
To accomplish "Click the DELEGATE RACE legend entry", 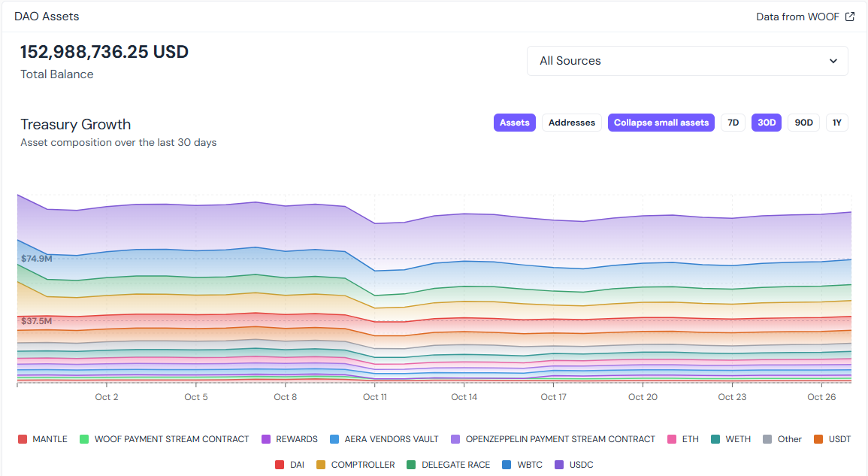I will pos(448,465).
